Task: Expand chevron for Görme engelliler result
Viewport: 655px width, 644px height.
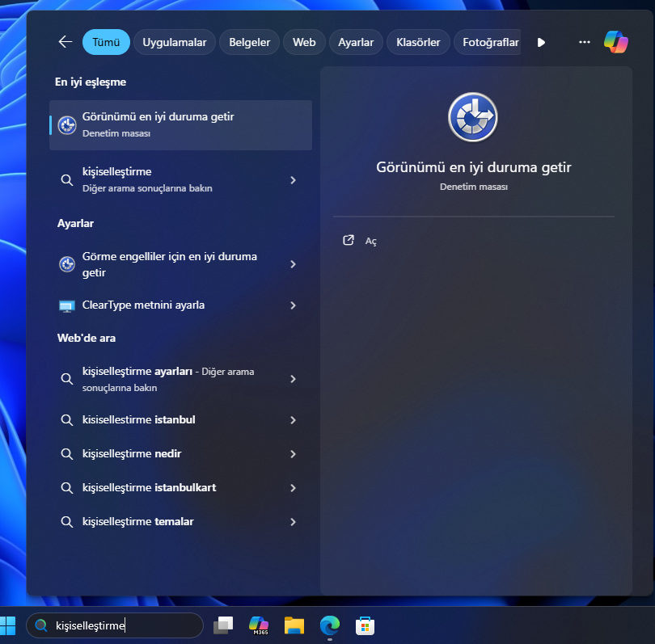Action: coord(294,263)
